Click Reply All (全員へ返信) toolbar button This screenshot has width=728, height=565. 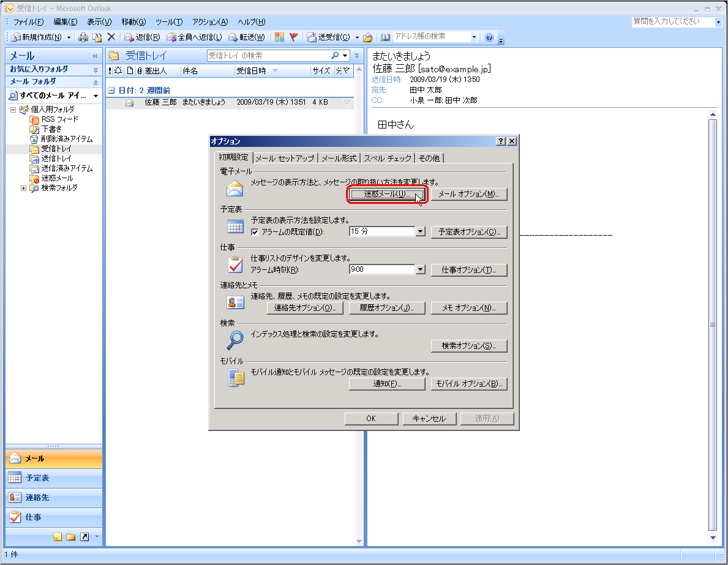pyautogui.click(x=195, y=37)
